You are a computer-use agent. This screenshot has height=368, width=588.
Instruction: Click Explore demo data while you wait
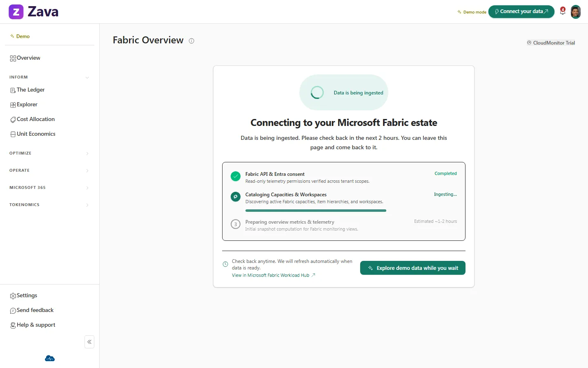click(413, 268)
